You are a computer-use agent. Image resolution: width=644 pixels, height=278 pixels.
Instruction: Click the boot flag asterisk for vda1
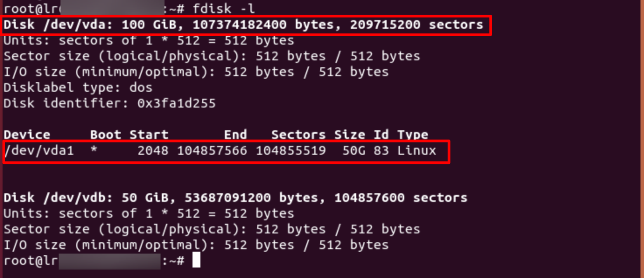pos(94,151)
